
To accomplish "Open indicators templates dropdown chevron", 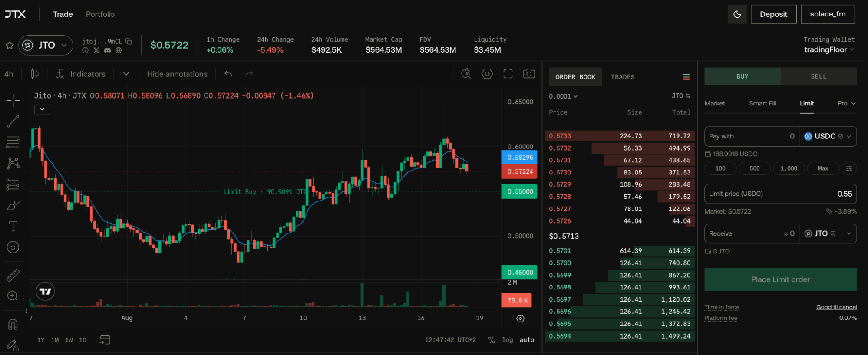I will (126, 74).
